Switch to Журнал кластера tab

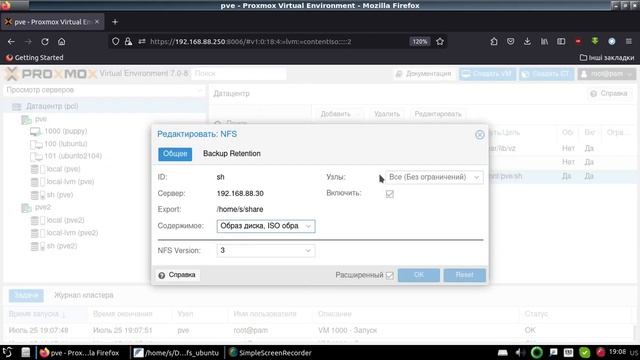(x=84, y=295)
